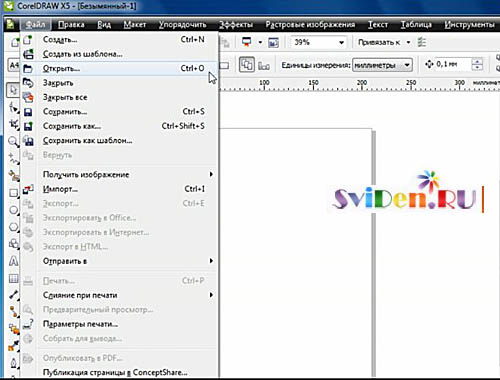Open the Макет menu
Viewport: 500px width, 380px height.
[135, 25]
